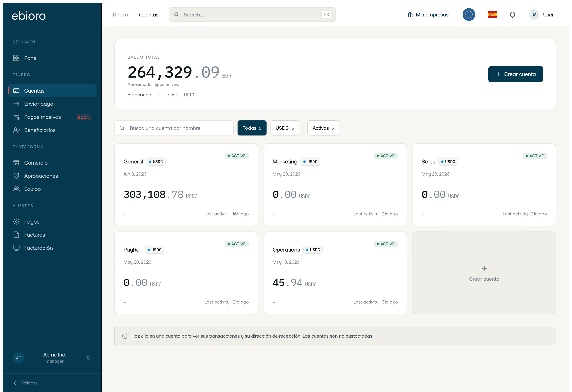Open Aprobaciones section
The image size is (572, 392).
pos(52,176)
